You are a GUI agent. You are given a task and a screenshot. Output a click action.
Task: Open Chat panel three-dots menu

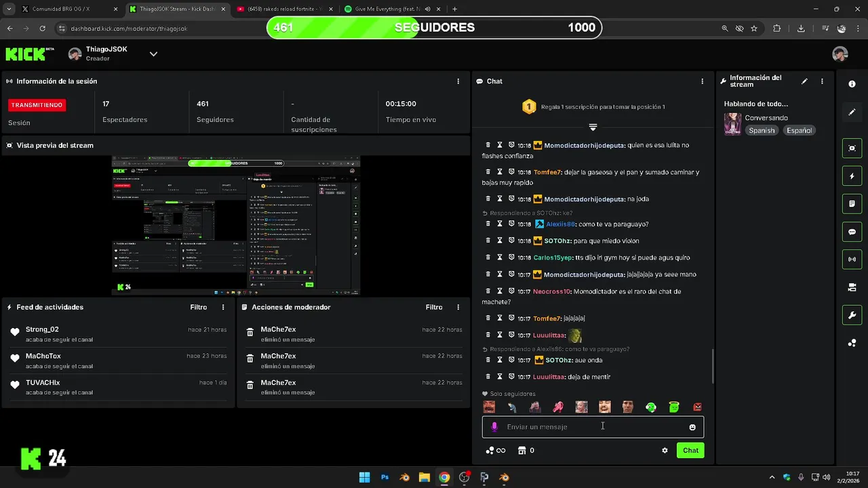(703, 81)
